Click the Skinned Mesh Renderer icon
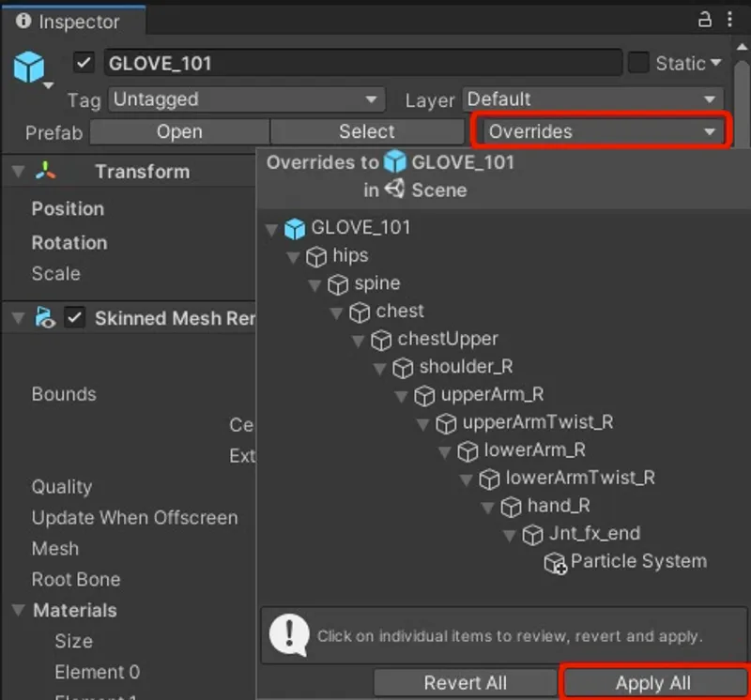The image size is (751, 700). (42, 318)
